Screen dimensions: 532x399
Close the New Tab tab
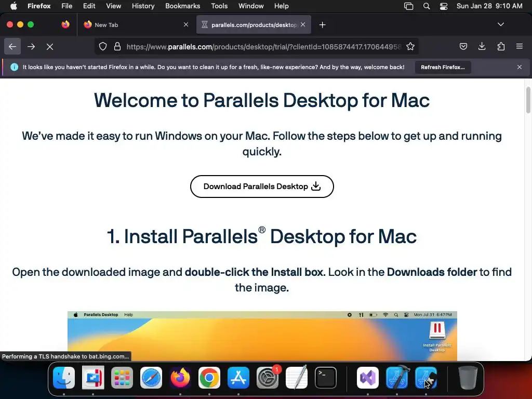186,24
